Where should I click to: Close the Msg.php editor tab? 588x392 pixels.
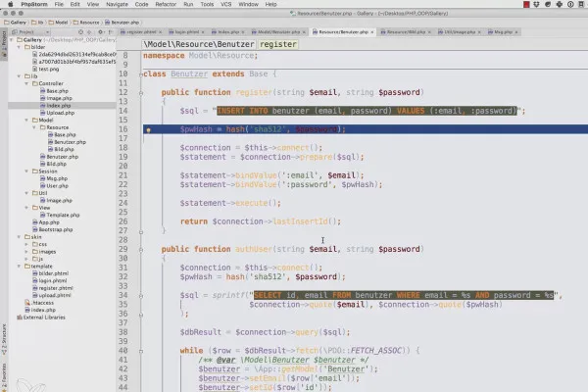[516, 32]
